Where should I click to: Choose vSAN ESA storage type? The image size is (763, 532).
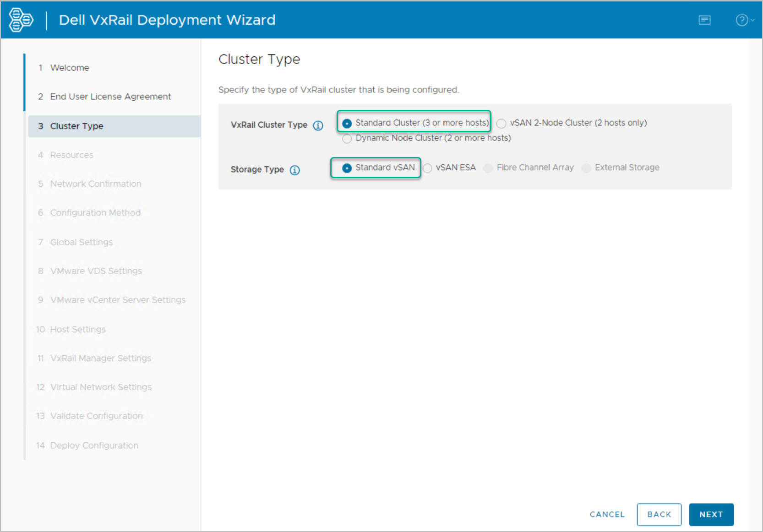pos(427,168)
